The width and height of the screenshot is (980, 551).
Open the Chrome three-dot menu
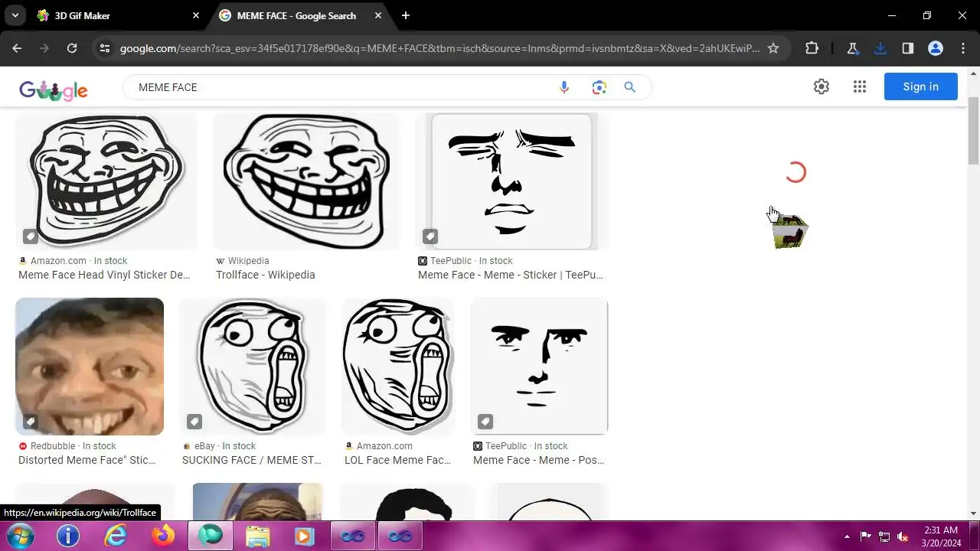point(962,48)
